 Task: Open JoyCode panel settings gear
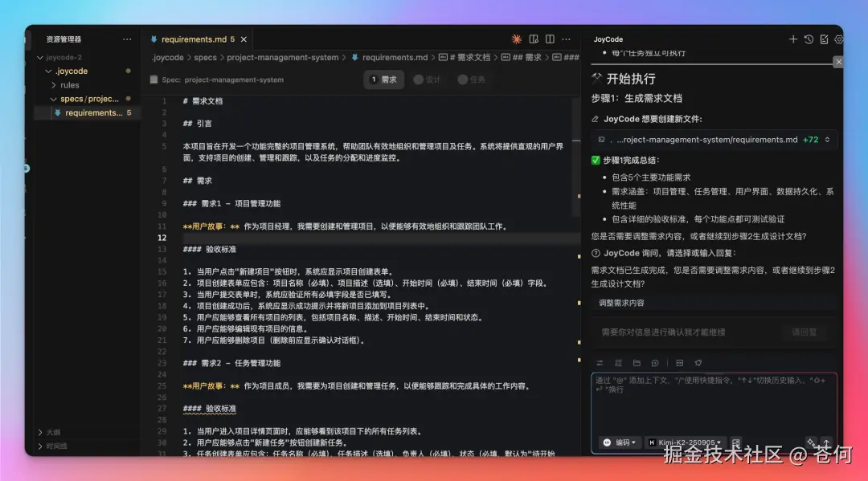pyautogui.click(x=839, y=39)
